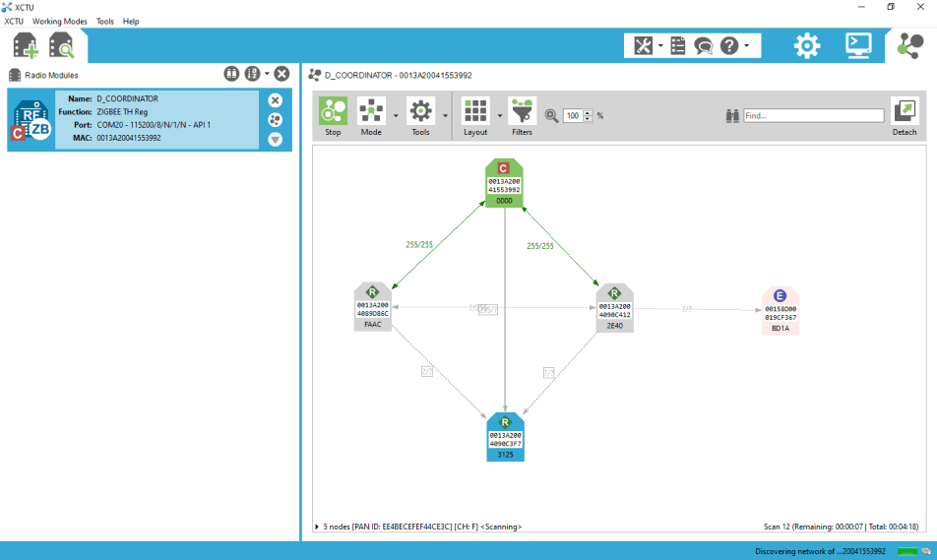Expand D_COORDINATOR module details arrow

[275, 140]
